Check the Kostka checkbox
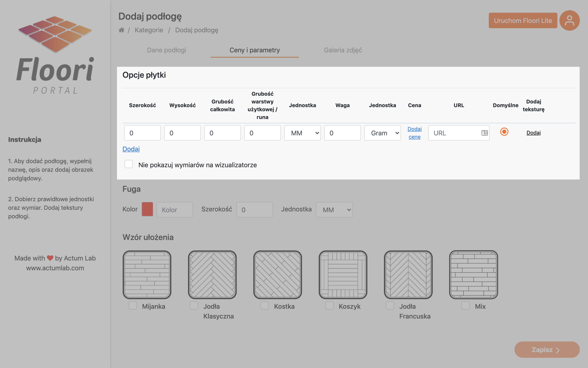588x368 pixels. click(265, 305)
